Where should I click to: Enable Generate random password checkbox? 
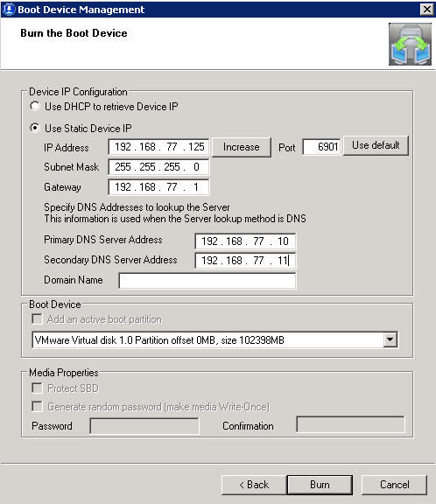(37, 407)
